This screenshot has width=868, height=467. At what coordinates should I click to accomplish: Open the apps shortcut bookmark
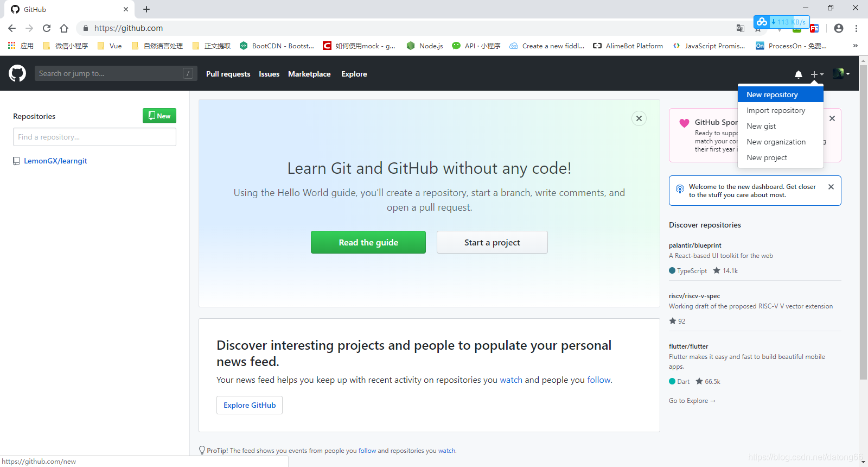coord(21,46)
